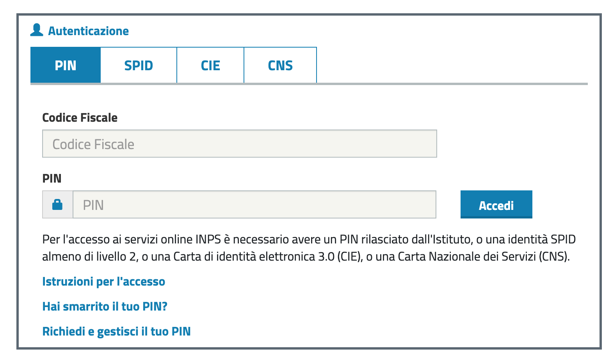The image size is (612, 364).
Task: Switch to the SPID tab
Action: point(139,65)
